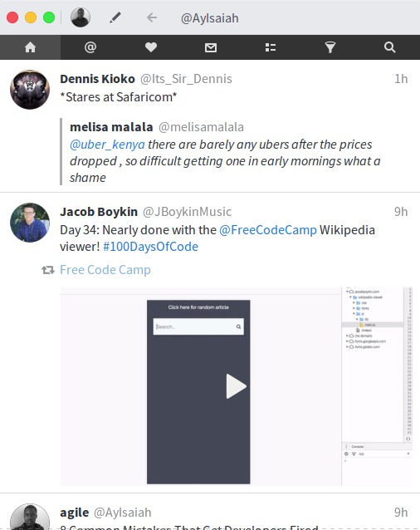
Task: Open Jacob Boykin's profile picture
Action: pyautogui.click(x=30, y=223)
